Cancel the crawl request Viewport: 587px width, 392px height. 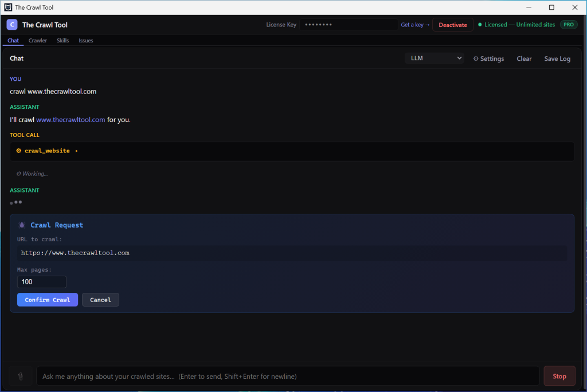coord(100,300)
